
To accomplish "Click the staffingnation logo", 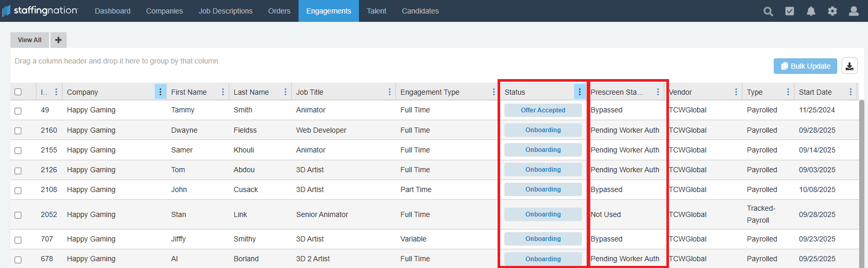I will point(41,11).
